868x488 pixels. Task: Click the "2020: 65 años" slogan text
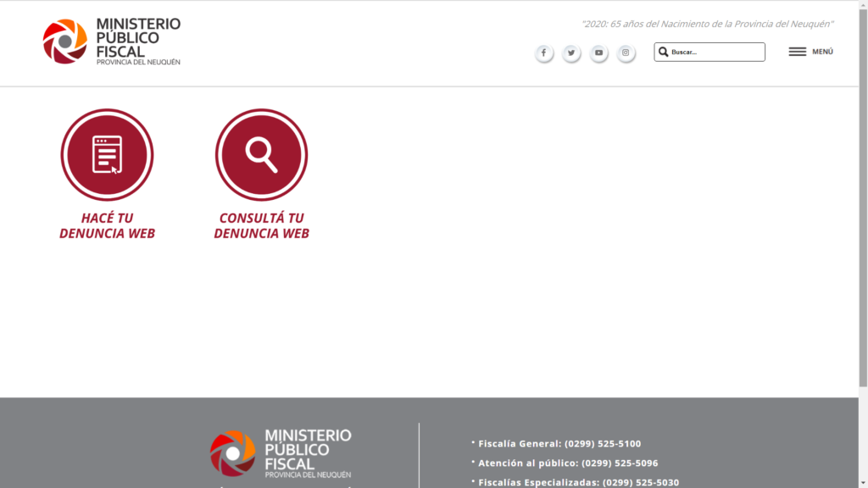pos(707,24)
